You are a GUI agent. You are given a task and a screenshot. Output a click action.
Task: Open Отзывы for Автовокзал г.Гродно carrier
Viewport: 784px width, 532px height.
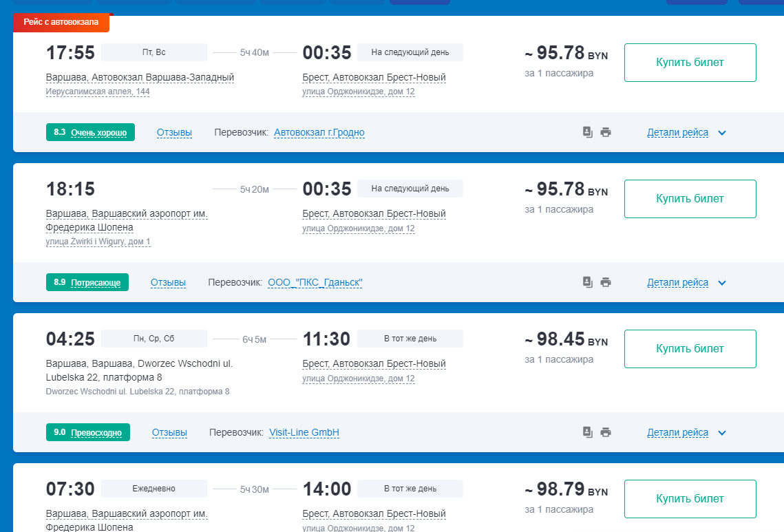point(174,133)
